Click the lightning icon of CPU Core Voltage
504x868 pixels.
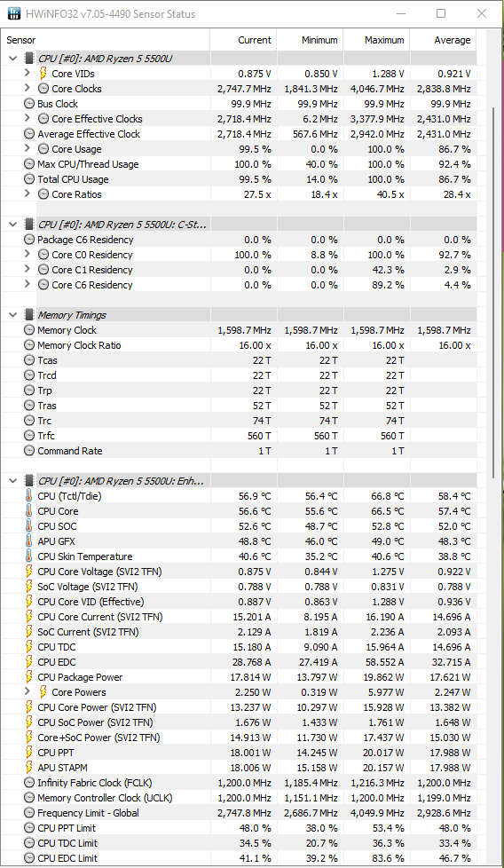point(29,572)
